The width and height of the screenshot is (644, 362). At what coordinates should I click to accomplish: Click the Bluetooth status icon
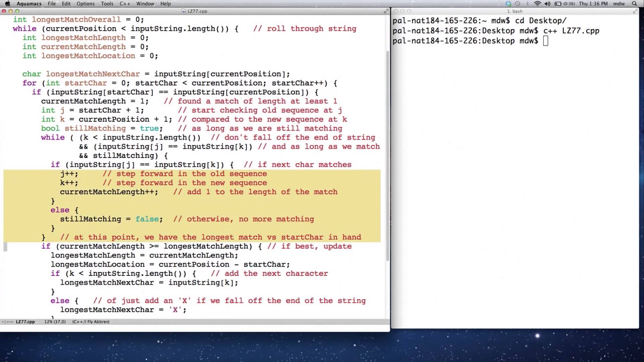click(x=527, y=4)
